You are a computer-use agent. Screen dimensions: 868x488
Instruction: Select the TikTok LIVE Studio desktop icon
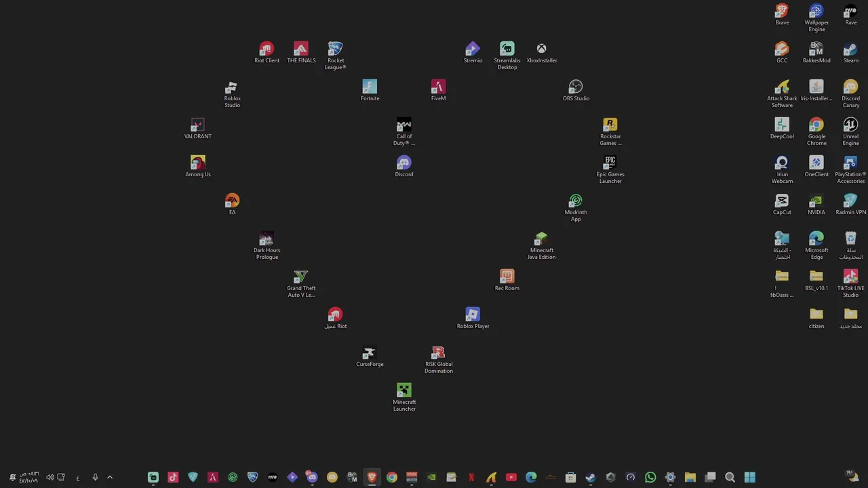[x=850, y=283]
